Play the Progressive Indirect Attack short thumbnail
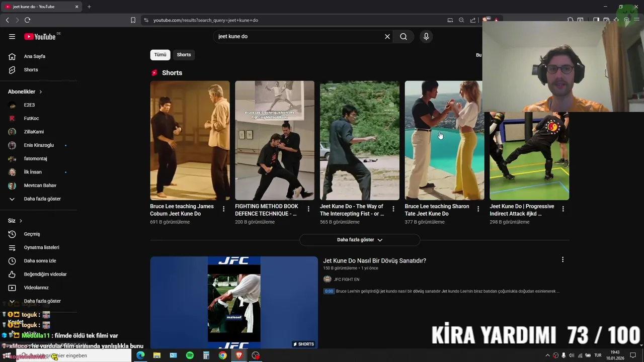This screenshot has height=362, width=644. click(x=529, y=156)
